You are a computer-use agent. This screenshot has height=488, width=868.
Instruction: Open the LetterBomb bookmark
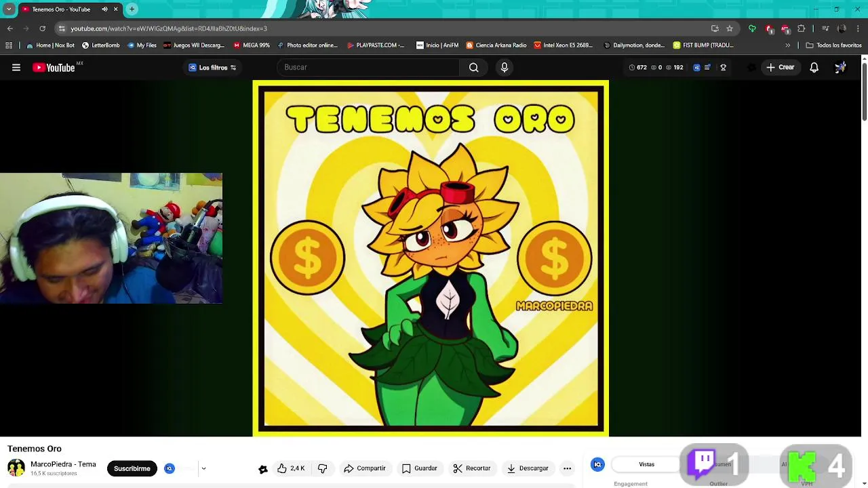100,45
